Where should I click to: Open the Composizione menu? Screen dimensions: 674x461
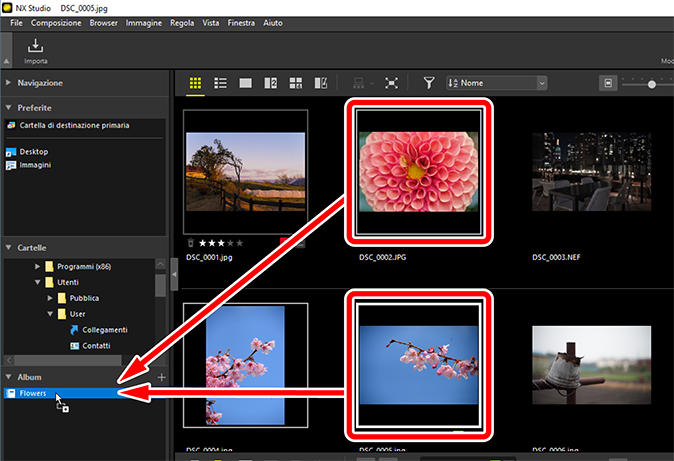(56, 23)
